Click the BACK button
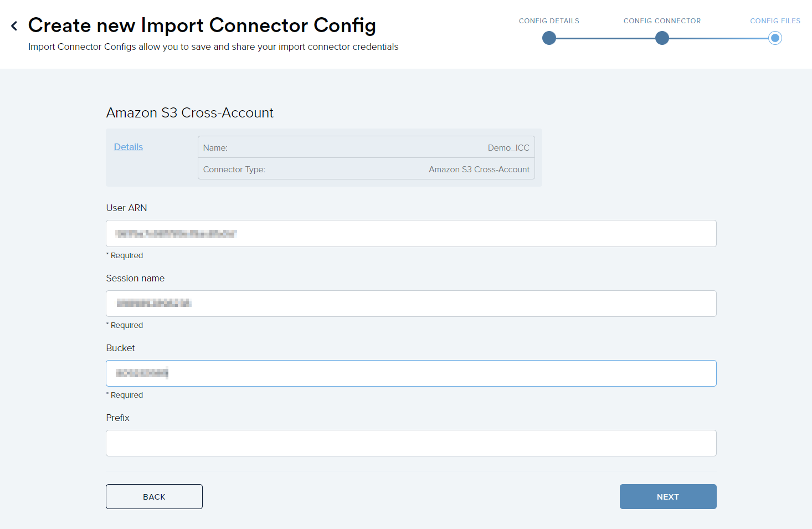This screenshot has height=529, width=812. (154, 497)
